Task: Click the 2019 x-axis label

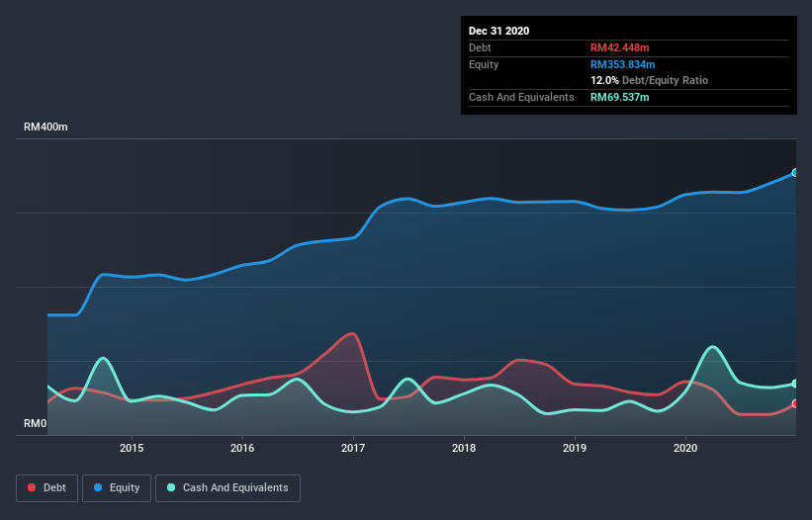Action: pyautogui.click(x=575, y=448)
